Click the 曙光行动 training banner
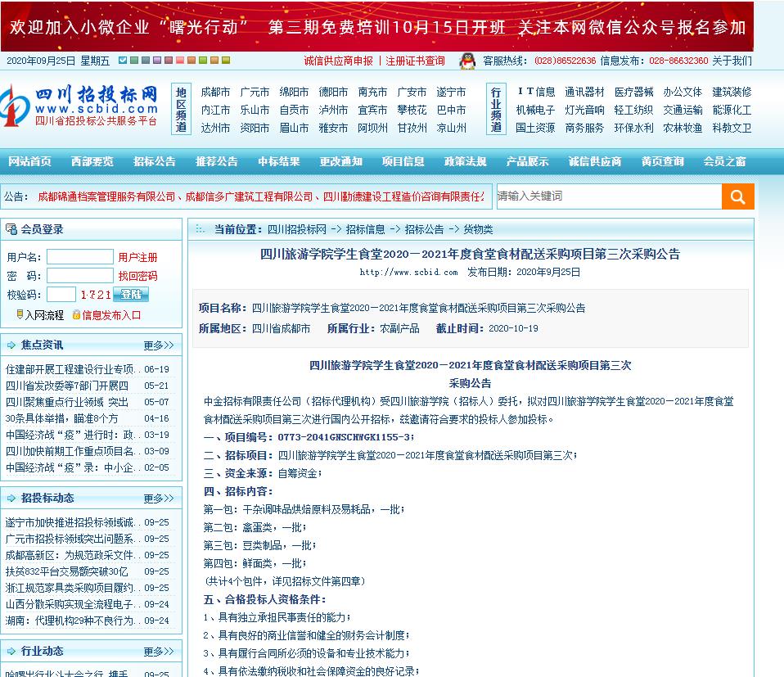Screen dimensions: 784x677 click(377, 26)
